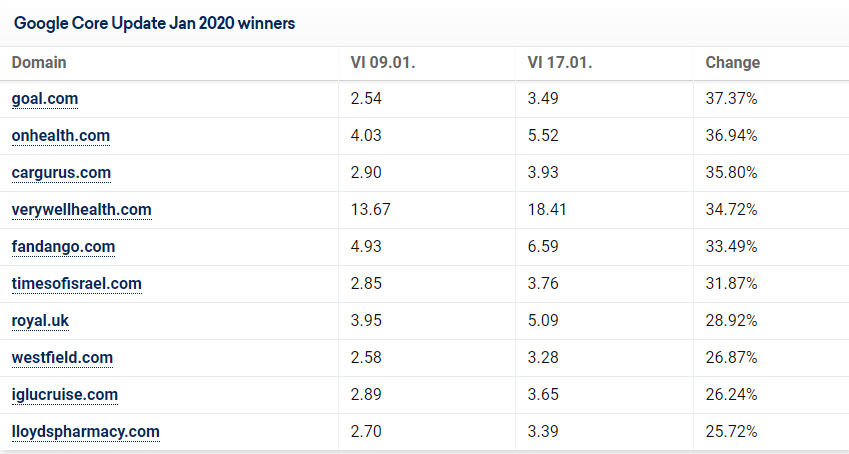The height and width of the screenshot is (454, 849).
Task: Select the 25.72% change cell for lloydspharmacy
Action: [x=731, y=432]
